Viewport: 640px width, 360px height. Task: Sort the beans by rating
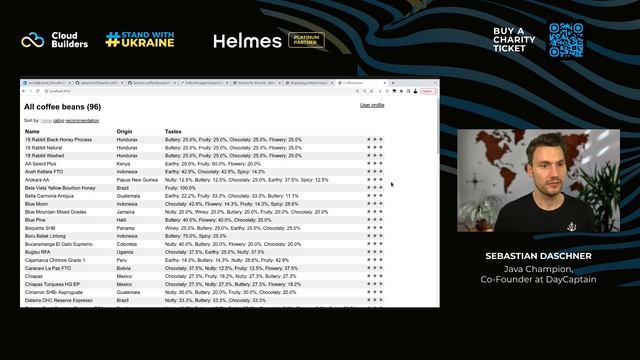[58, 120]
